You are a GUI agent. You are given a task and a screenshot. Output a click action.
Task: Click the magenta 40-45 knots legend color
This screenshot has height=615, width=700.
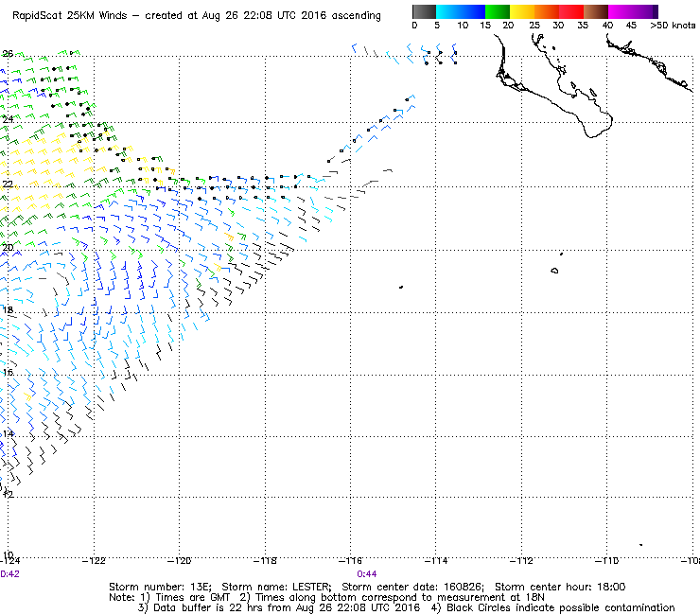tap(621, 11)
